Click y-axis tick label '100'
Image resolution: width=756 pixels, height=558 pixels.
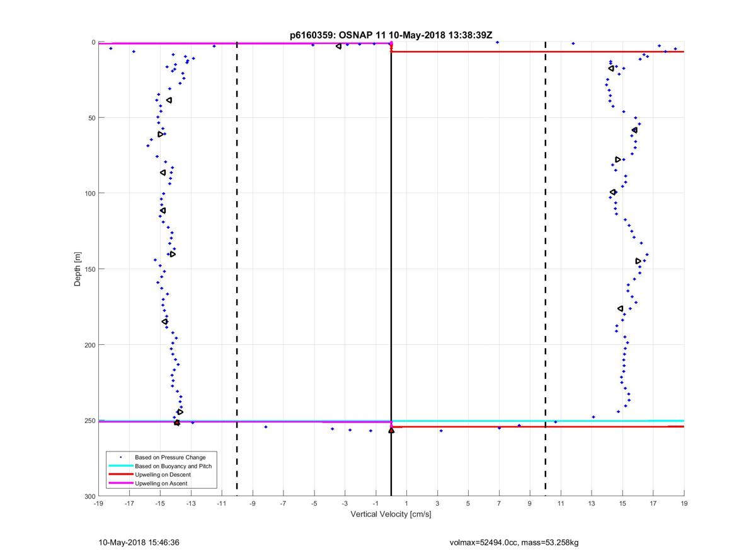point(89,194)
